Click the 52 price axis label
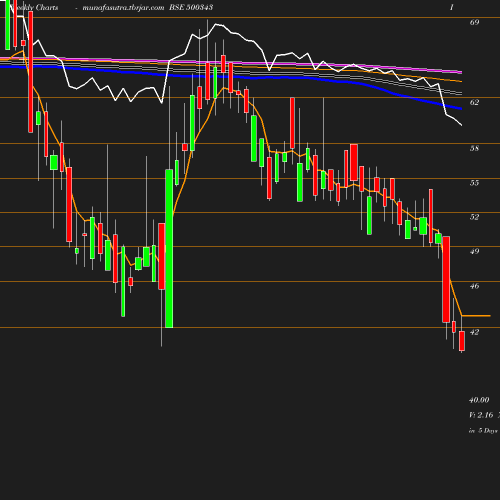The image size is (500, 500). [474, 217]
